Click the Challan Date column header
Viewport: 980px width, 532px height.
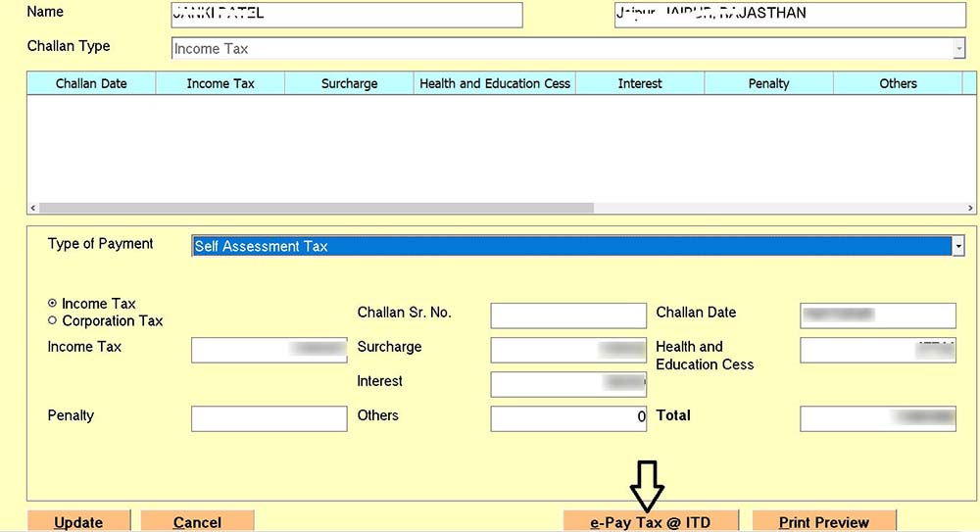click(x=91, y=83)
